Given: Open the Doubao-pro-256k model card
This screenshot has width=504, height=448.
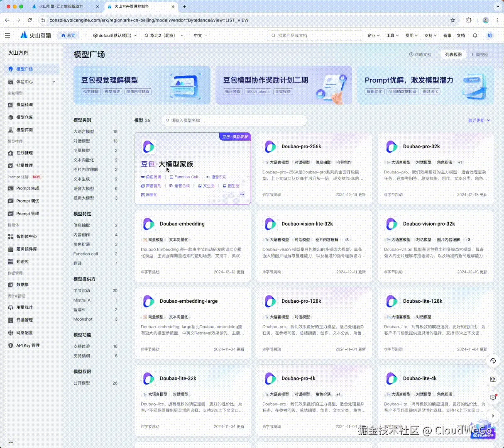Looking at the screenshot, I should 314,168.
